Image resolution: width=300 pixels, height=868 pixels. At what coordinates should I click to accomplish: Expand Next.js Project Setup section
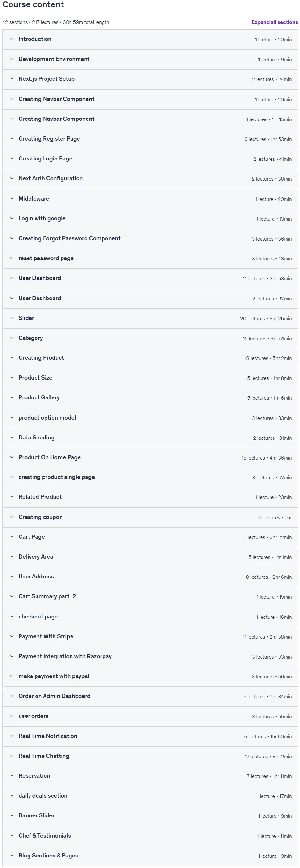coord(150,79)
